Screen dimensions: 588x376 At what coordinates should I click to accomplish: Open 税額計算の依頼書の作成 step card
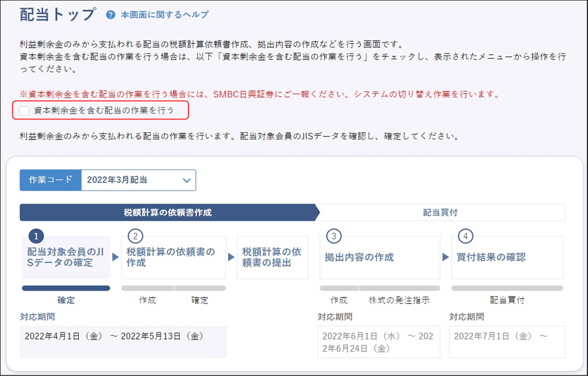pos(173,258)
